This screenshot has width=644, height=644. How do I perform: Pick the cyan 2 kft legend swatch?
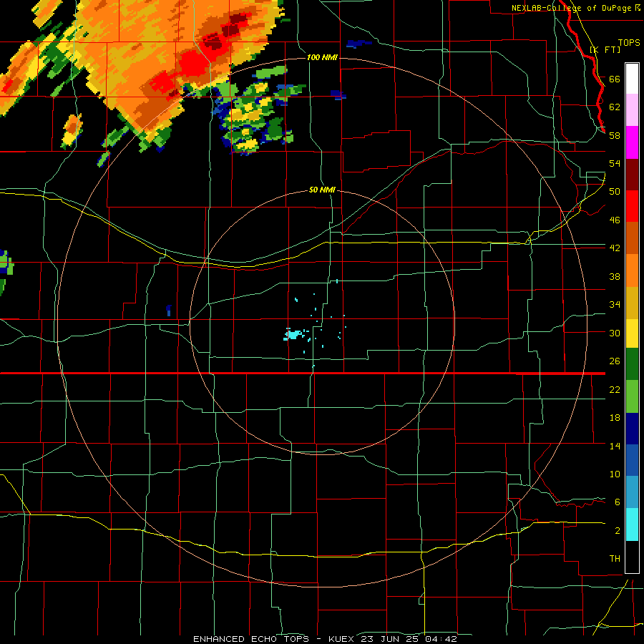632,525
